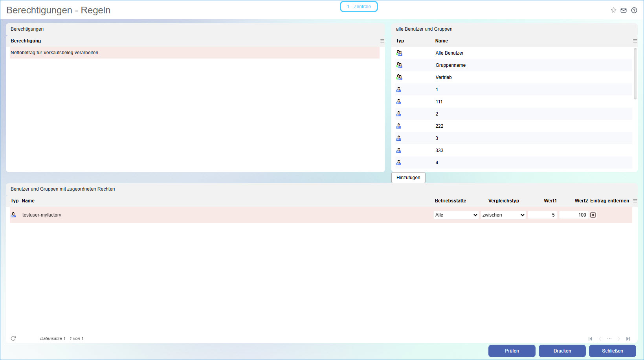This screenshot has width=644, height=360.
Task: Click user icon next to name 1
Action: click(399, 90)
